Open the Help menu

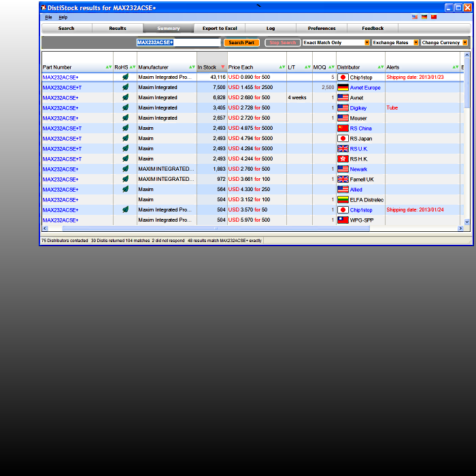(x=63, y=17)
